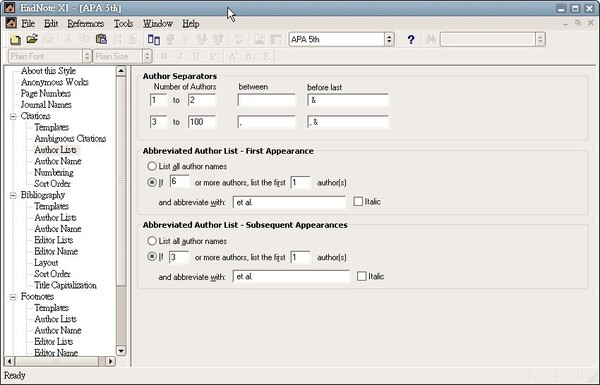Collapse the Citations tree node
Image resolution: width=600 pixels, height=385 pixels.
(13, 116)
